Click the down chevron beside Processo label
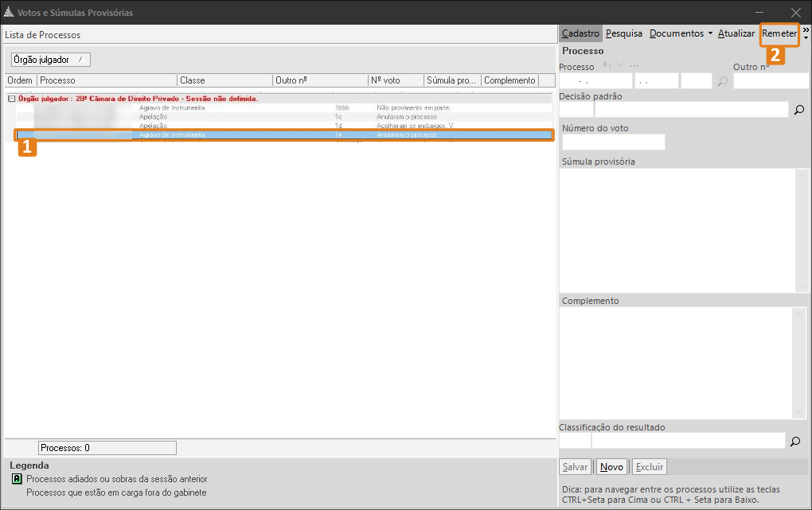The image size is (812, 510). 620,65
